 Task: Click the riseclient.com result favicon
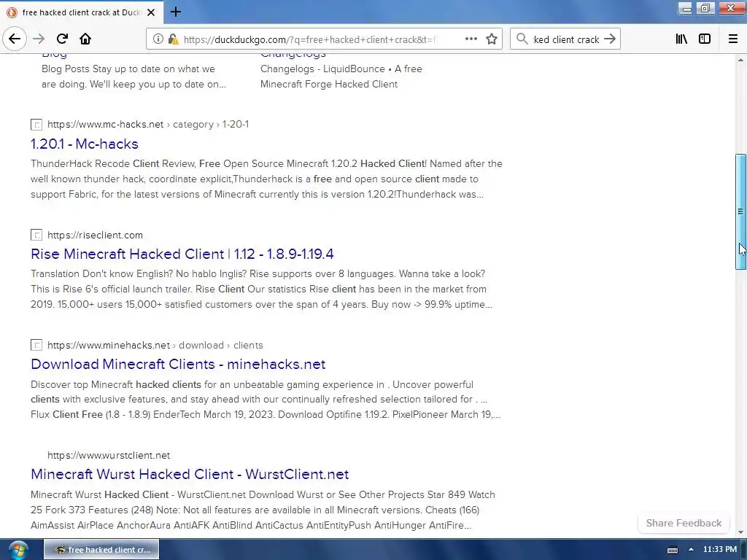tap(36, 235)
